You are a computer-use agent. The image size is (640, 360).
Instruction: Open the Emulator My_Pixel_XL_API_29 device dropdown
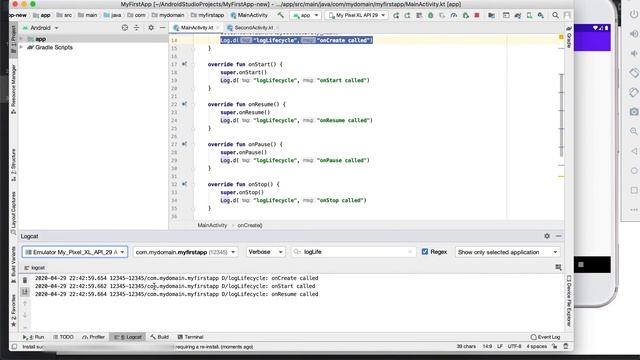pos(75,252)
